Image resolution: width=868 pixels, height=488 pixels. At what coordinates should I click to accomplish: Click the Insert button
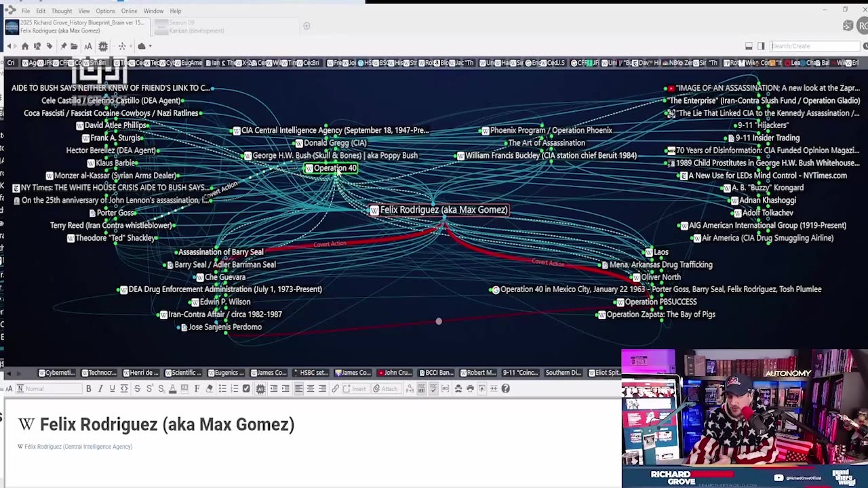(x=355, y=388)
